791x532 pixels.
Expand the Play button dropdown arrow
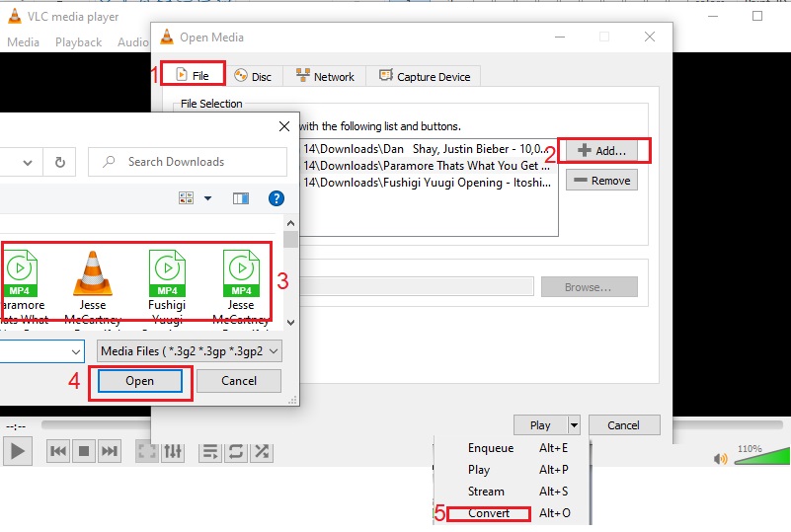pos(574,425)
